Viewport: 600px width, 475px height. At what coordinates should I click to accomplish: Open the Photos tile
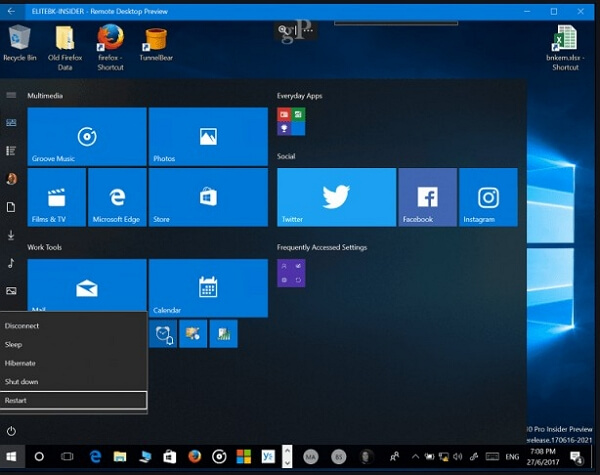click(x=208, y=137)
